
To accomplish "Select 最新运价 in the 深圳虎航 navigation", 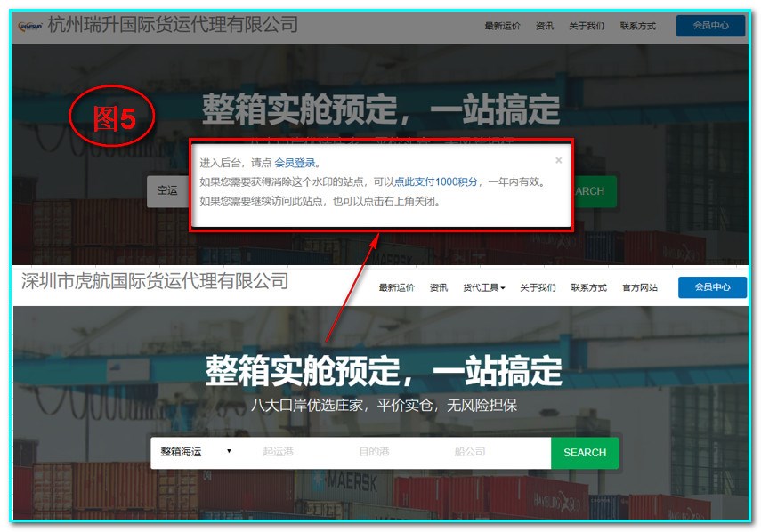I will (396, 287).
